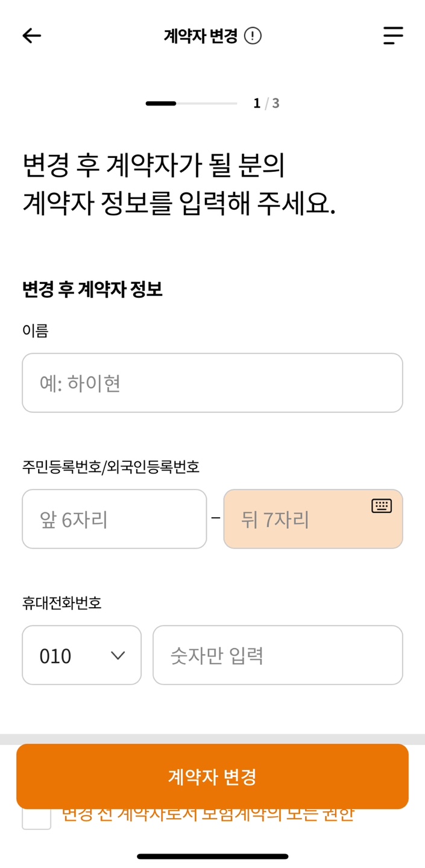Screen dimensions: 425x868
Task: Open the hamburger menu at top right
Action: (392, 36)
